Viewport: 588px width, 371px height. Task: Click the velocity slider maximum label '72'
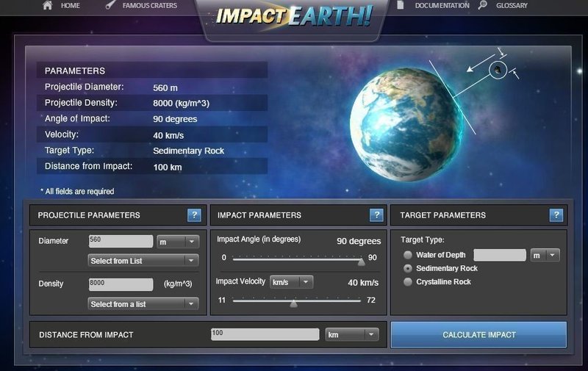click(371, 300)
